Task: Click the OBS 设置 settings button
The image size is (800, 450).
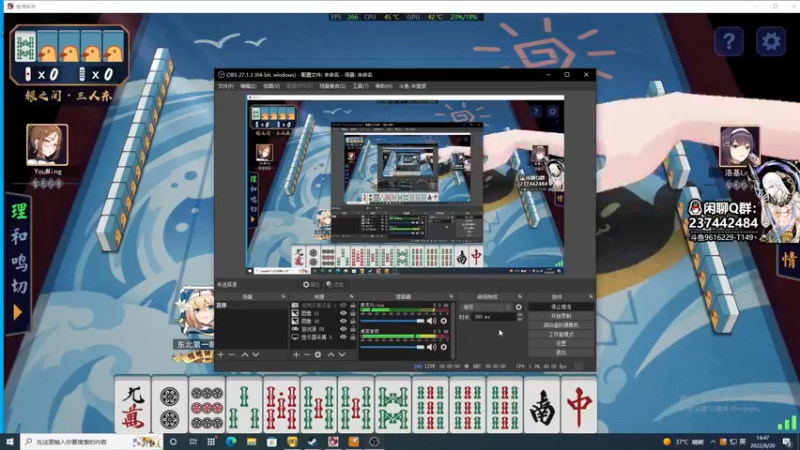Action: pyautogui.click(x=561, y=343)
